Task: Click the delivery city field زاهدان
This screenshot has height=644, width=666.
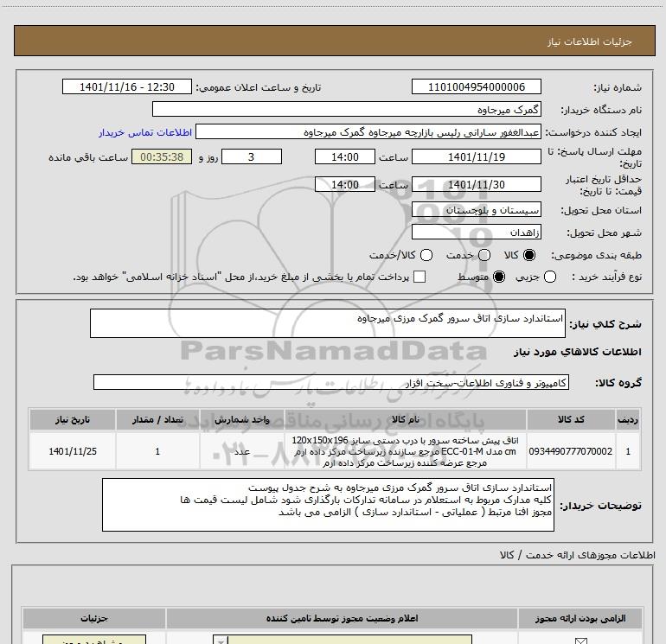Action: coord(476,233)
